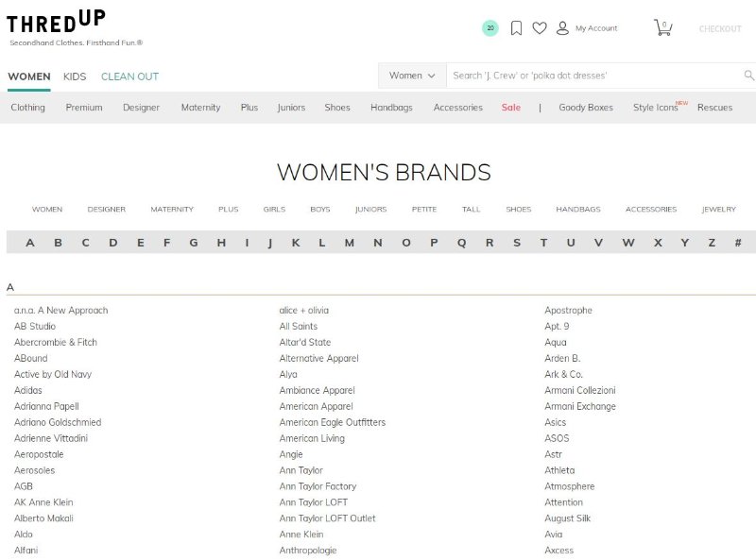Open the Anthropologie brand link
The height and width of the screenshot is (560, 756).
tap(308, 551)
